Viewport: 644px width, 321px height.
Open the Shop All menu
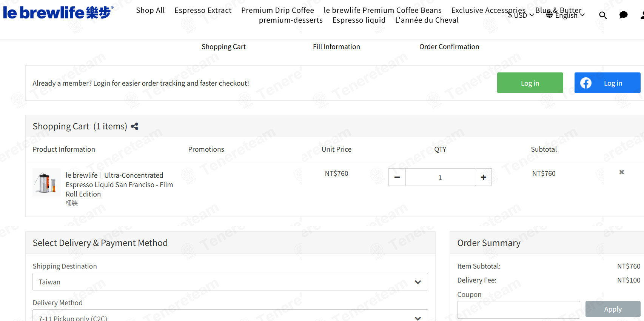[150, 10]
